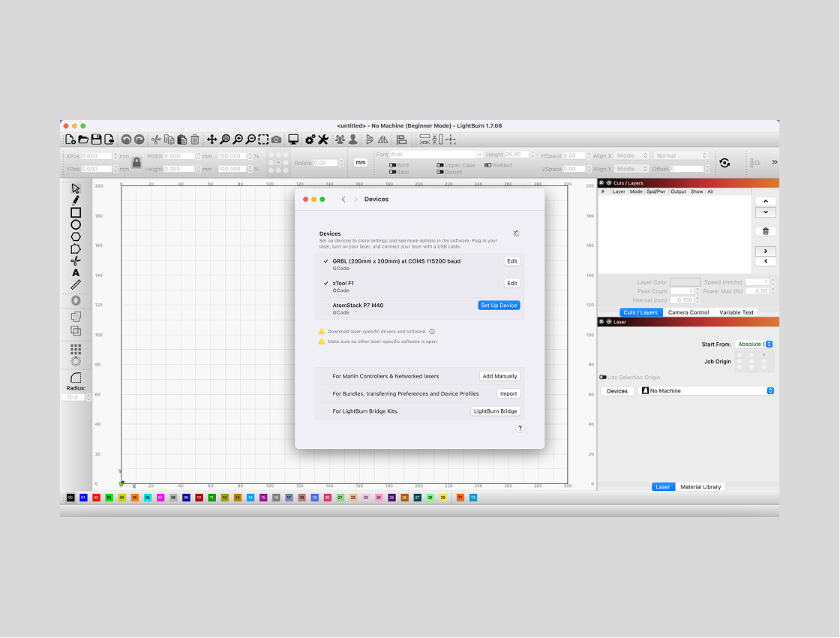840x638 pixels.
Task: Select the Text tool letter A
Action: click(x=76, y=273)
